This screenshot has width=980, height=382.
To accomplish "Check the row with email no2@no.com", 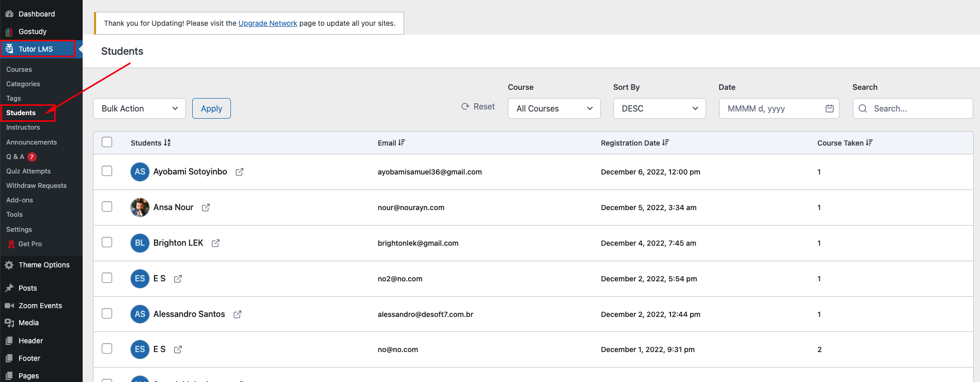I will tap(107, 278).
